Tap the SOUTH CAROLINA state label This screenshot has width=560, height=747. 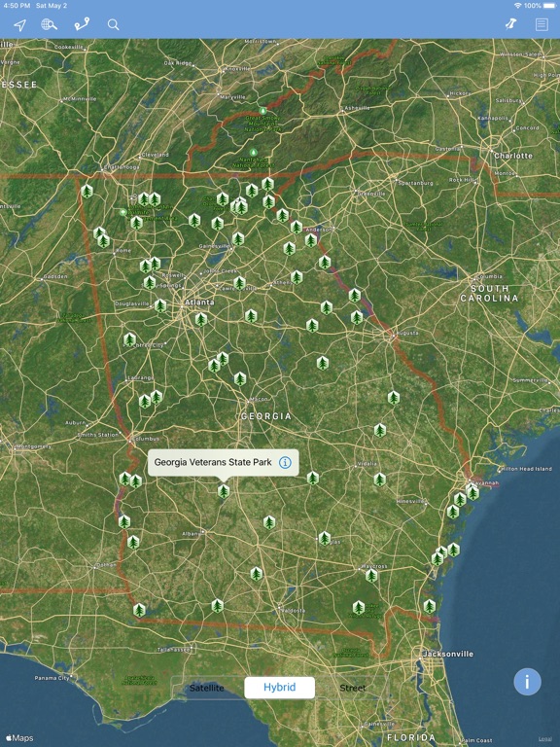(x=489, y=294)
